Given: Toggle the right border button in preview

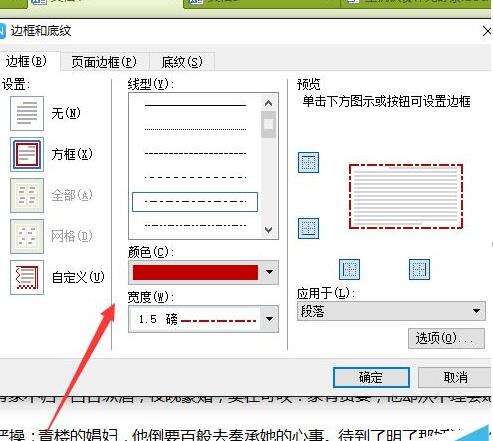Looking at the screenshot, I should click(x=419, y=269).
